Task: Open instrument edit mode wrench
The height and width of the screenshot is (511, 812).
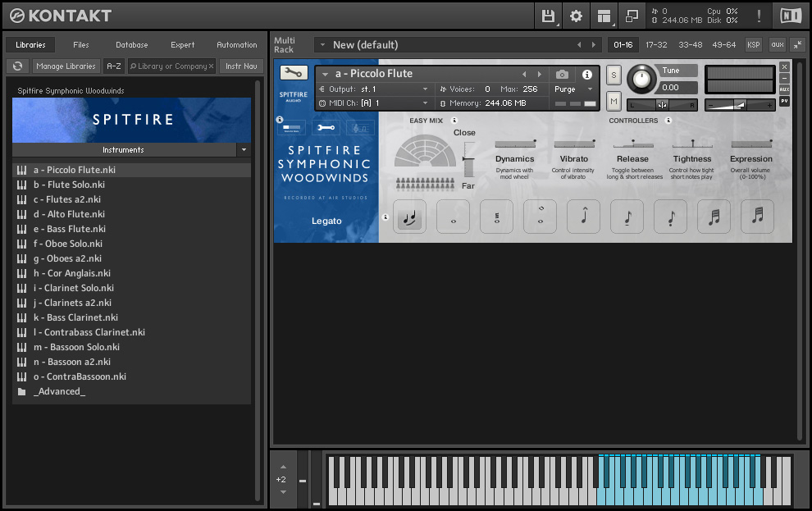Action: tap(294, 73)
